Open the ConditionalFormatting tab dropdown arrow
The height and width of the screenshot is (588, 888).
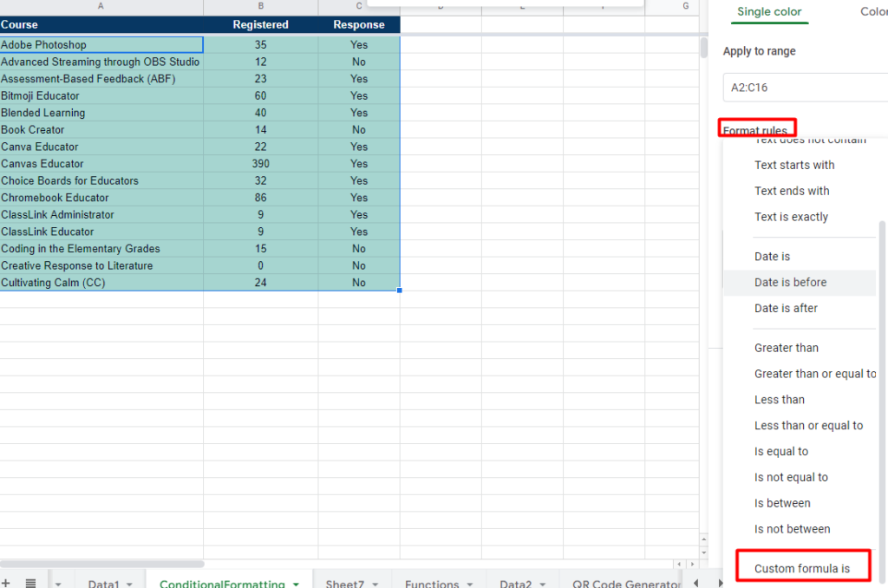point(296,584)
